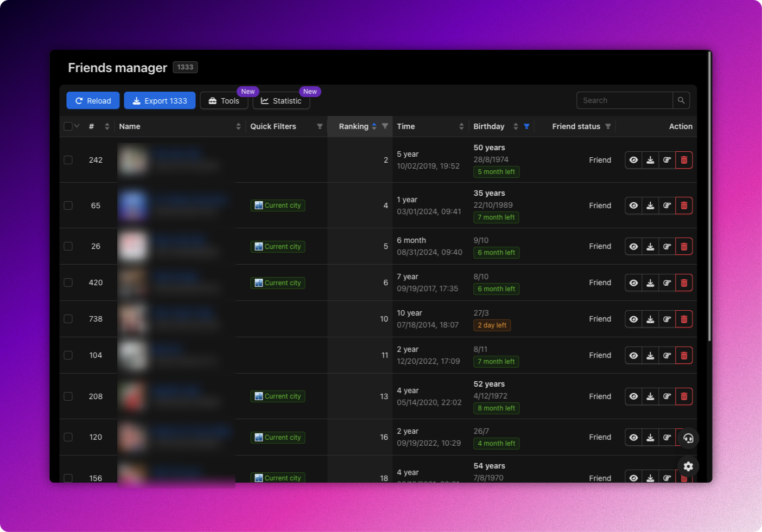The image size is (762, 532).
Task: Click the search magnifier button
Action: click(681, 100)
